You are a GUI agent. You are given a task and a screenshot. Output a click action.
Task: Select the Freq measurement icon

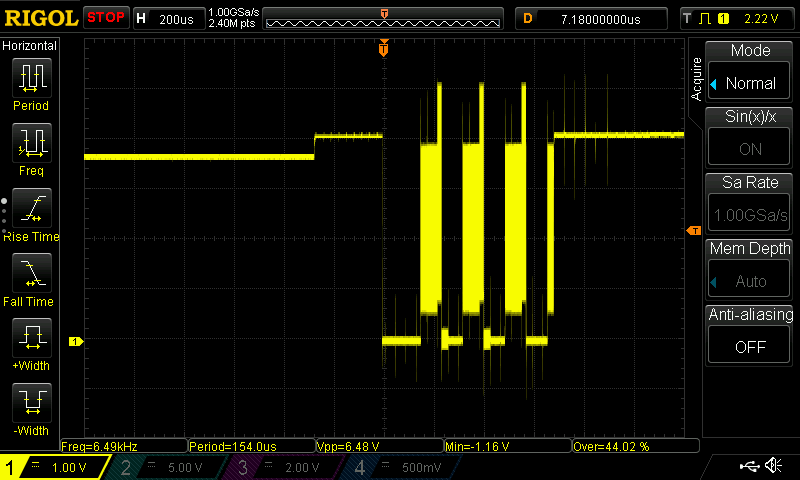click(31, 143)
